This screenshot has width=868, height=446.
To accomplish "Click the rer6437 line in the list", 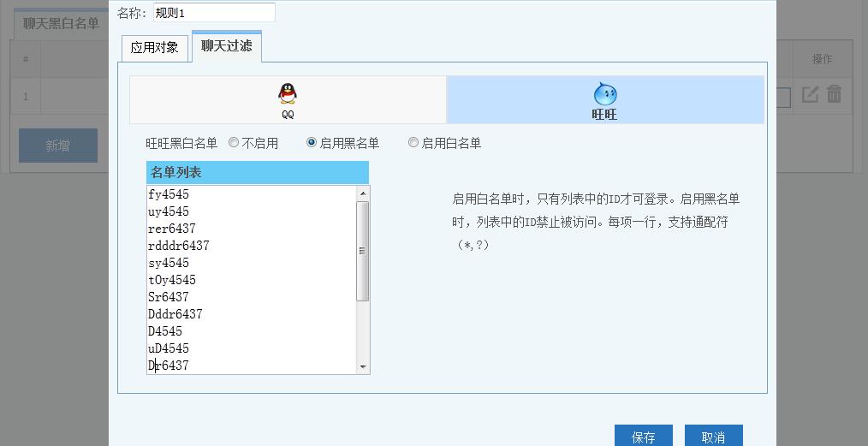I will point(172,229).
